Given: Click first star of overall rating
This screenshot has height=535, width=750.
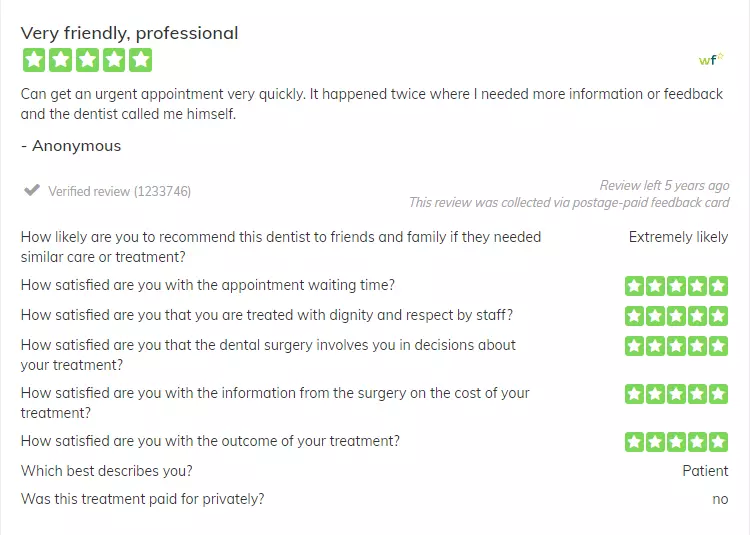Looking at the screenshot, I should tap(34, 60).
